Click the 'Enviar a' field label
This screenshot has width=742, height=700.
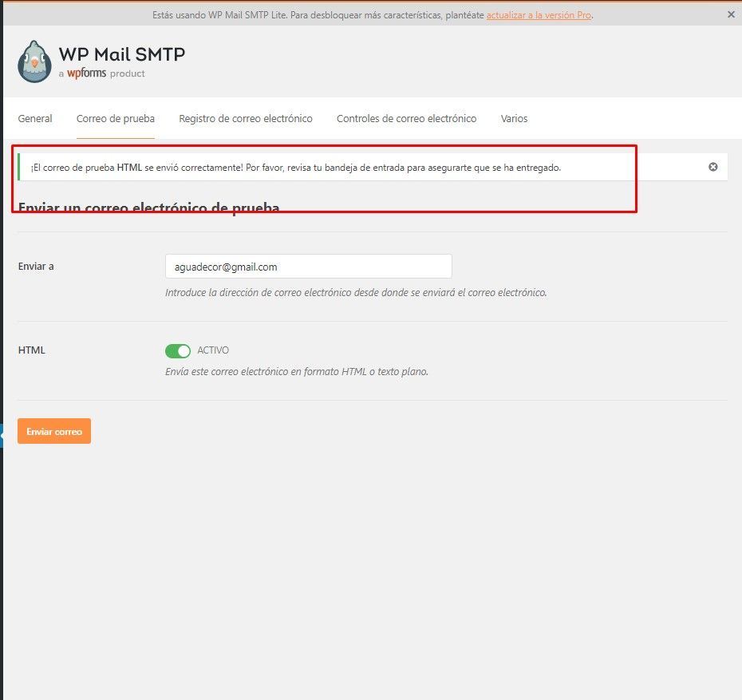pyautogui.click(x=36, y=267)
